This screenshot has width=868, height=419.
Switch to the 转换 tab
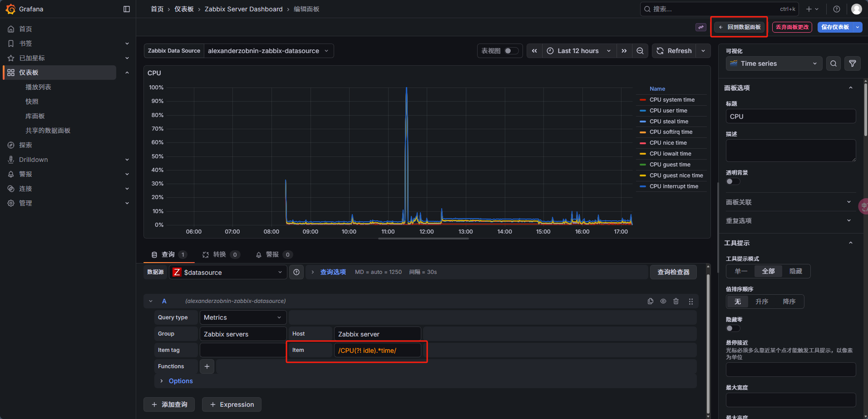(221, 254)
